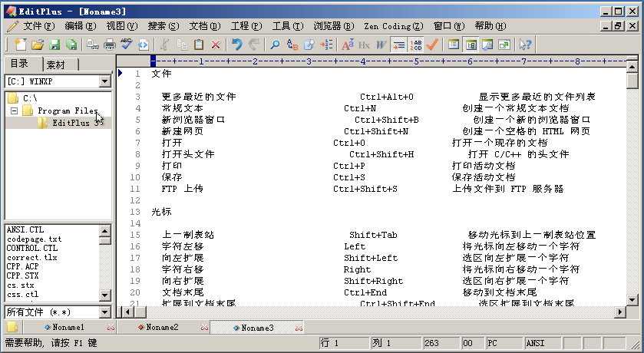This screenshot has height=353, width=644.
Task: Open the 窗口(W) menu
Action: tap(449, 26)
